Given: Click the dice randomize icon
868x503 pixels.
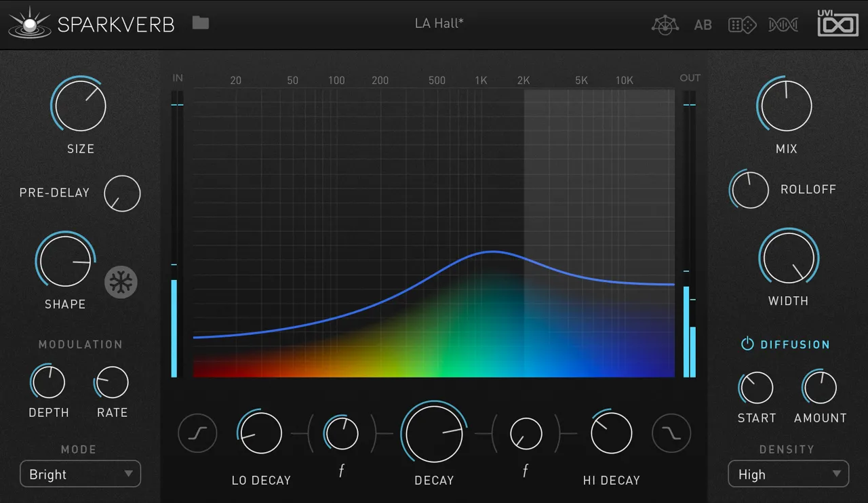Looking at the screenshot, I should [x=742, y=25].
